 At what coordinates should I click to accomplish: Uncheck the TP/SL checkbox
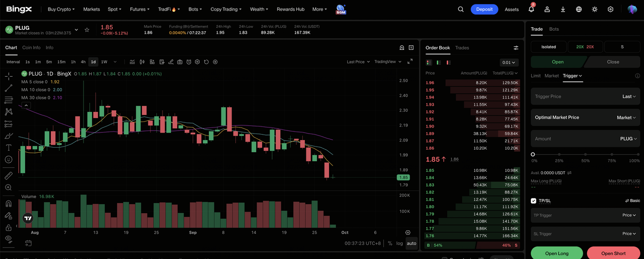[534, 201]
